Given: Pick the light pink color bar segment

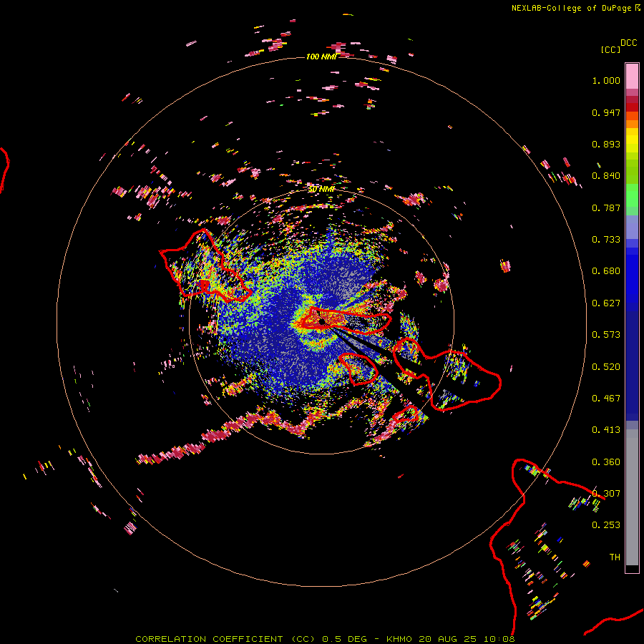Looking at the screenshot, I should click(632, 77).
